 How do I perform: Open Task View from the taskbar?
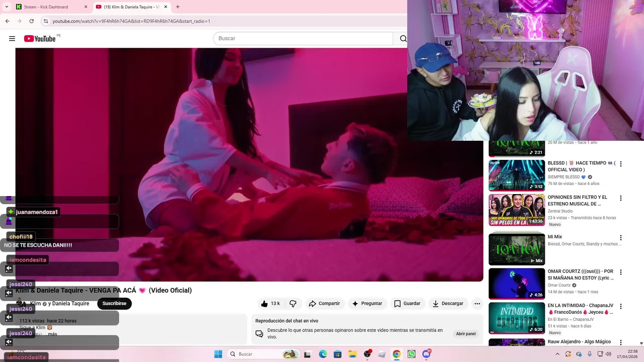307,354
